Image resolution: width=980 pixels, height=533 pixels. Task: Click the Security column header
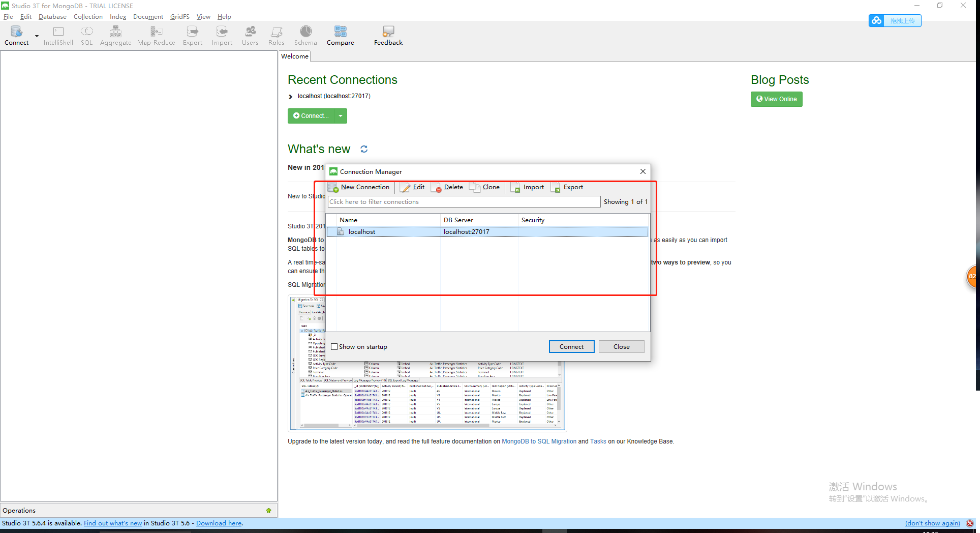point(583,220)
